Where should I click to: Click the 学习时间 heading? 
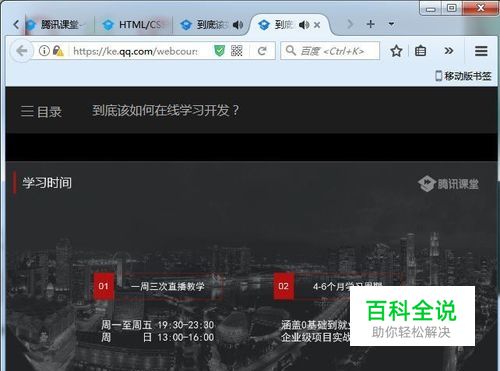tap(47, 183)
